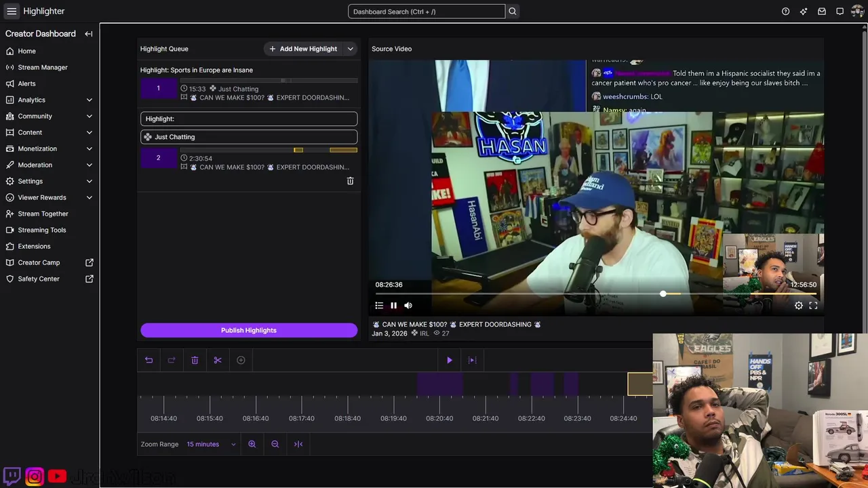The width and height of the screenshot is (868, 488).
Task: Redo the timeline edit
Action: coord(172,360)
